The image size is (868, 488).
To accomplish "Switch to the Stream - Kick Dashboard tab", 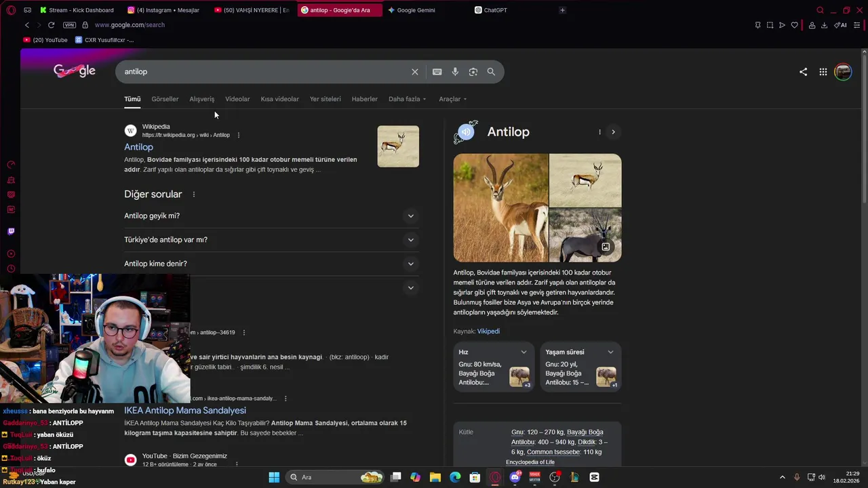I will pyautogui.click(x=77, y=10).
